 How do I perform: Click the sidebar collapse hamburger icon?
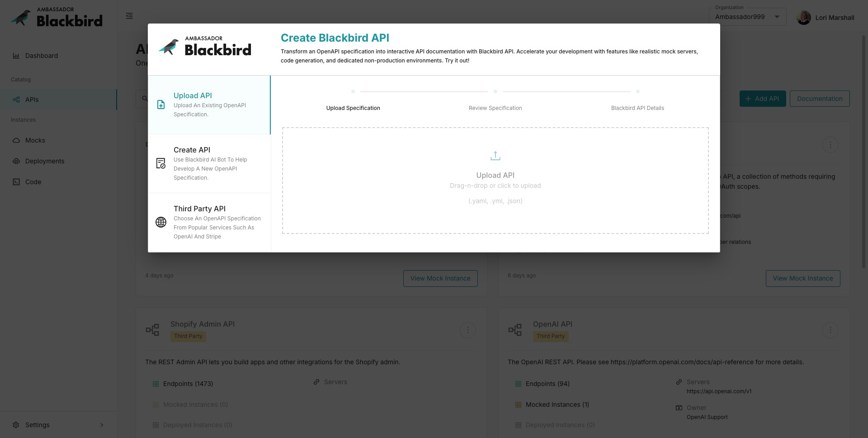click(x=129, y=16)
